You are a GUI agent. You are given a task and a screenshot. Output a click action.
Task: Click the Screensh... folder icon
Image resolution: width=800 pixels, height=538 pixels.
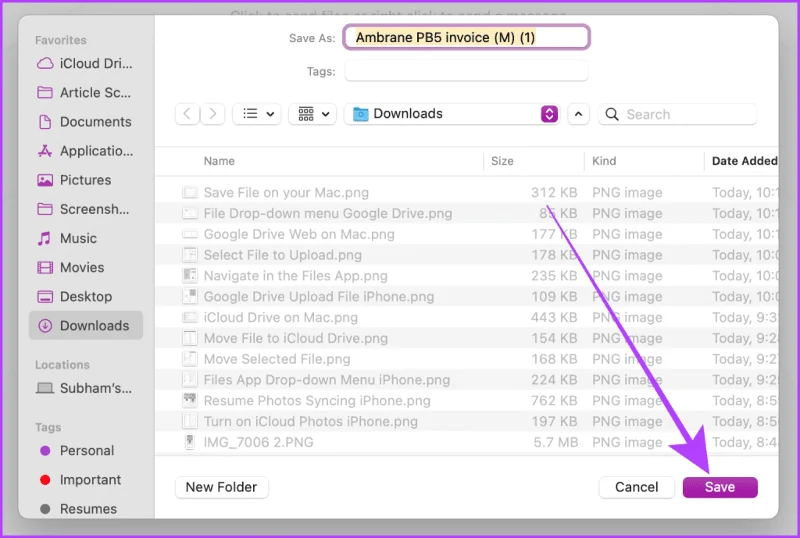pos(45,209)
